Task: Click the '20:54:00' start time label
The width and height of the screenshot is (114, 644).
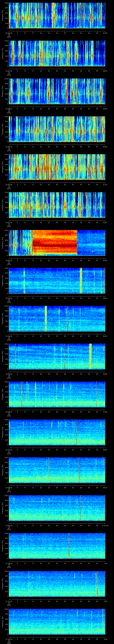Action: point(9,336)
